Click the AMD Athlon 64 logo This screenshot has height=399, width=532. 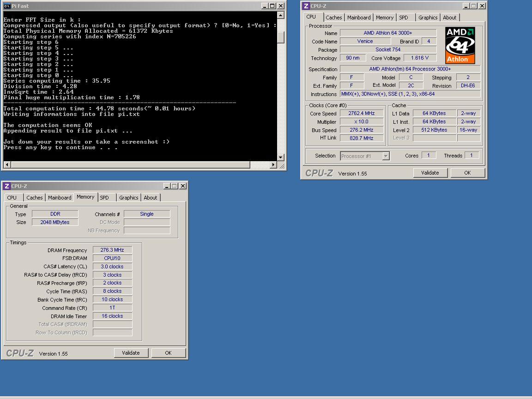pyautogui.click(x=460, y=45)
